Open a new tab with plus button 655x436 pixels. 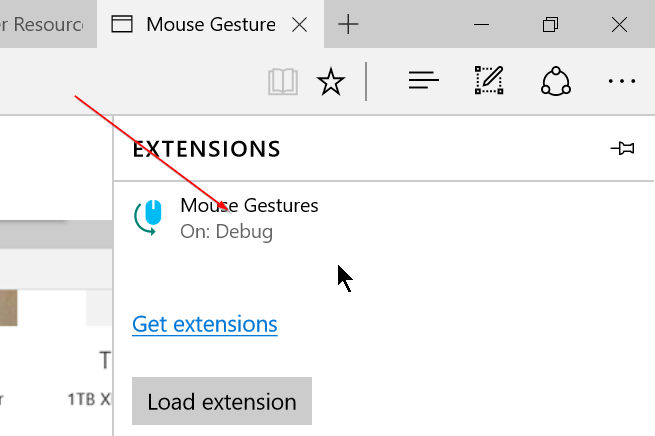tap(348, 25)
